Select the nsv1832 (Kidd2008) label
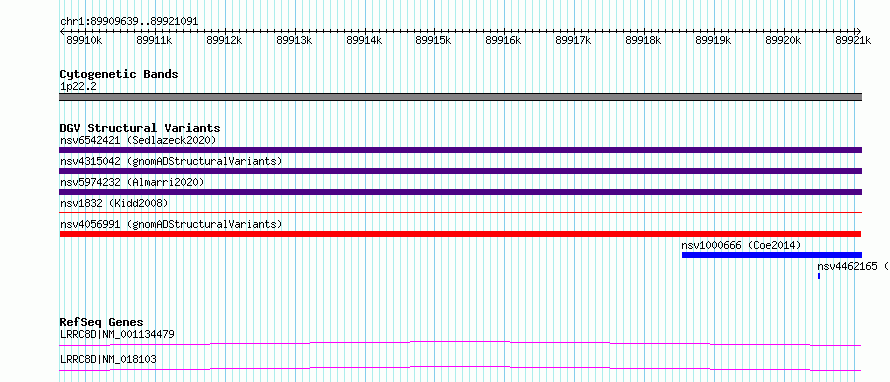This screenshot has height=382, width=890. click(x=114, y=203)
